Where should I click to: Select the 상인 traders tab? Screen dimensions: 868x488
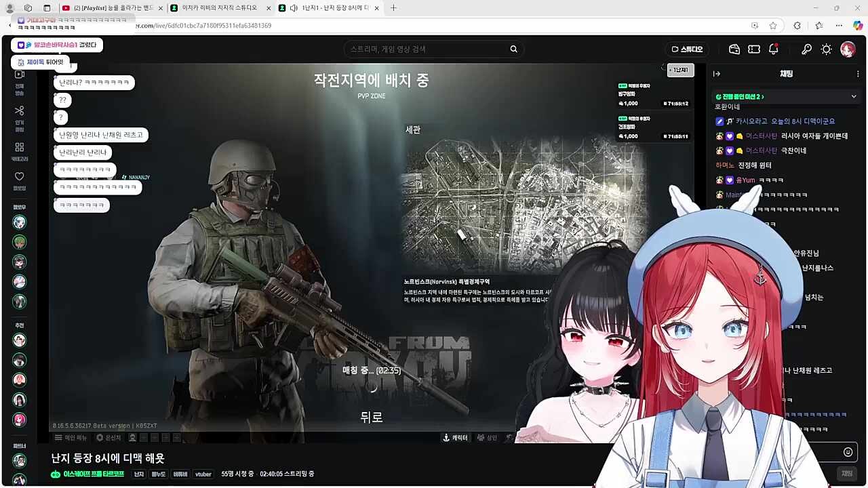487,438
